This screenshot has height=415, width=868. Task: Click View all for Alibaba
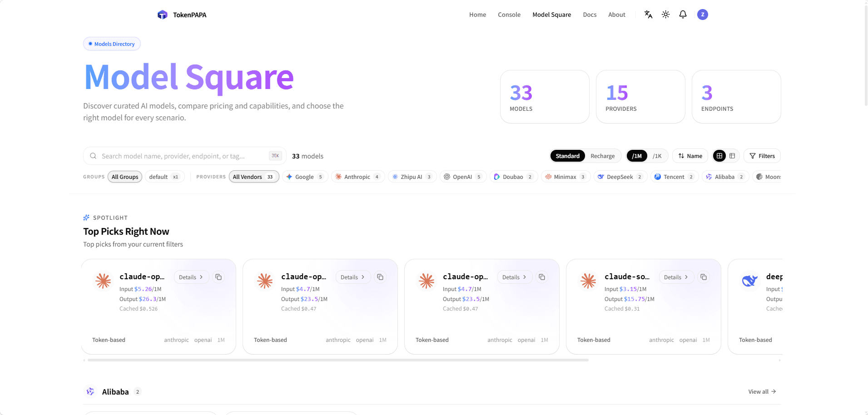point(762,391)
